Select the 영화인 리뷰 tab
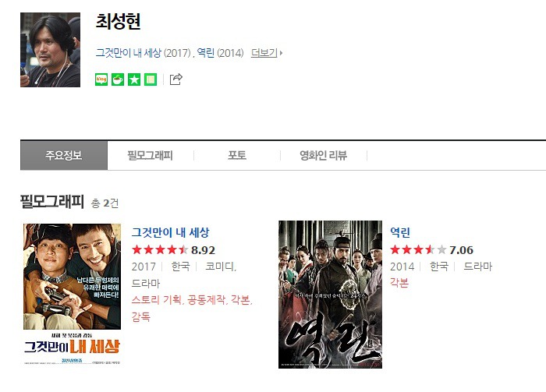This screenshot has width=546, height=392. [324, 156]
